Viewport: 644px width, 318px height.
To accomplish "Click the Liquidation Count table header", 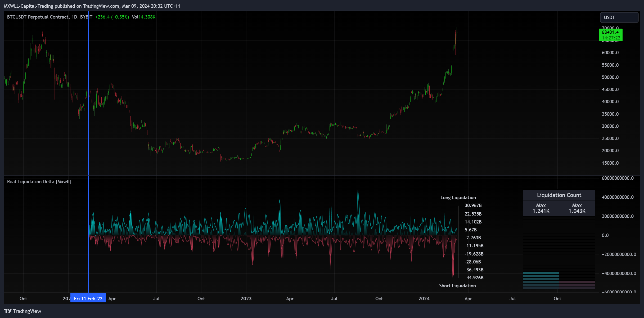I will (559, 195).
